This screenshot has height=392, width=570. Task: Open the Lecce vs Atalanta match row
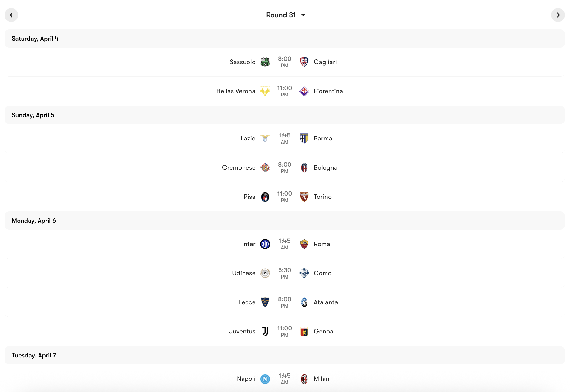tap(285, 302)
